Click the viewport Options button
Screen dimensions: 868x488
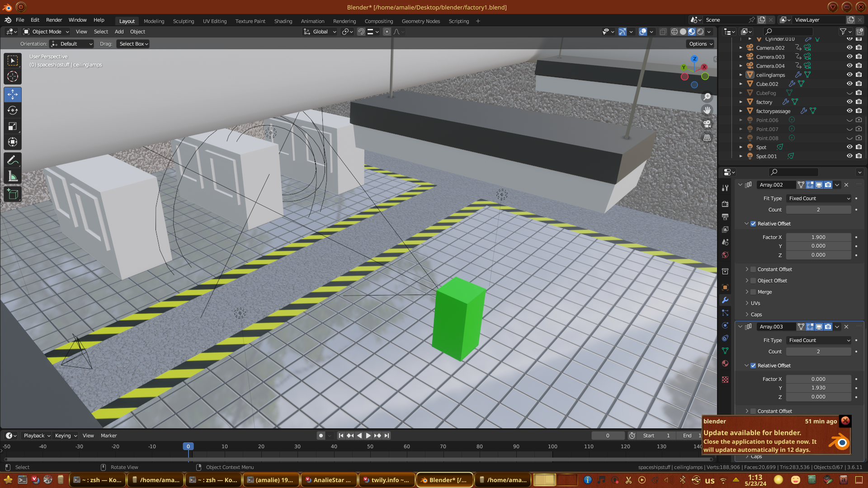pyautogui.click(x=701, y=44)
